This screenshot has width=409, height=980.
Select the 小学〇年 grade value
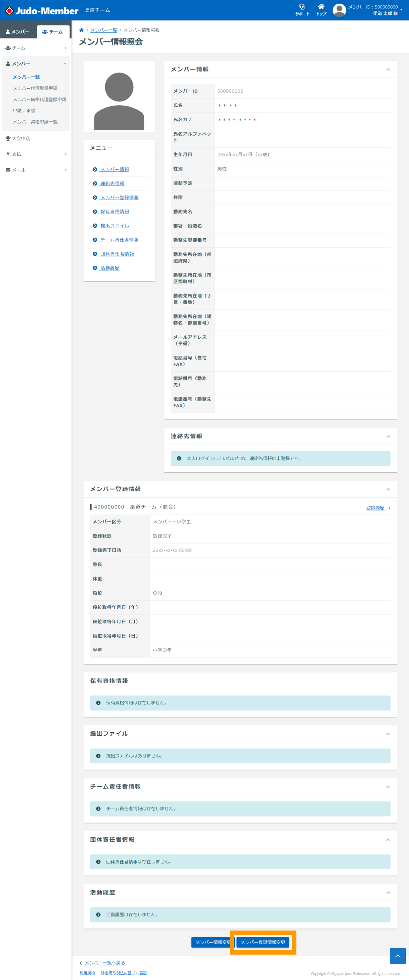click(x=162, y=650)
